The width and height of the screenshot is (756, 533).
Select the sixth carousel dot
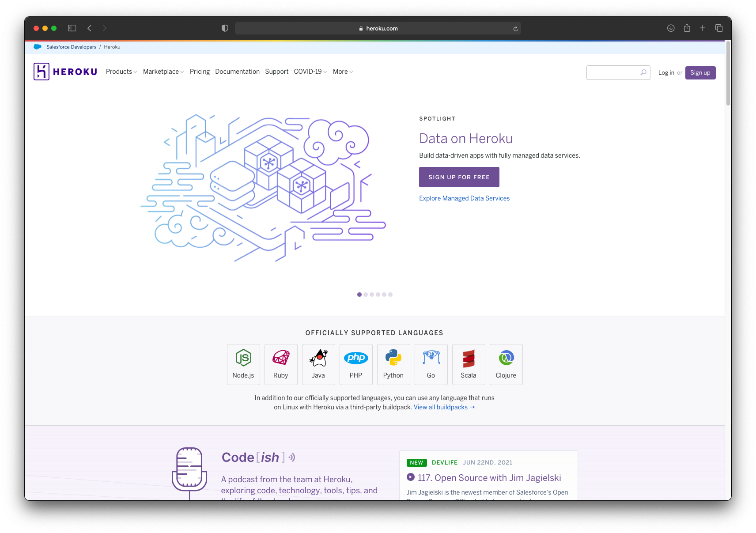tap(390, 295)
